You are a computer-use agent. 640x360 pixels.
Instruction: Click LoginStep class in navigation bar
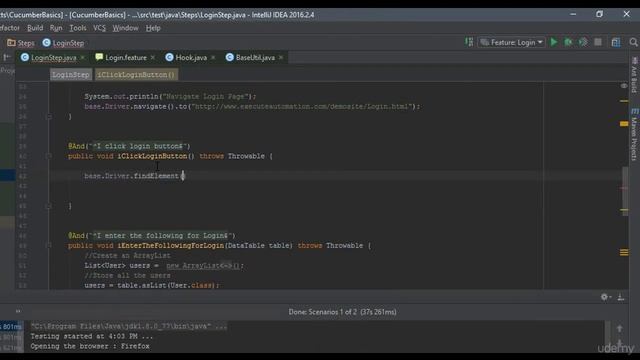(x=63, y=43)
